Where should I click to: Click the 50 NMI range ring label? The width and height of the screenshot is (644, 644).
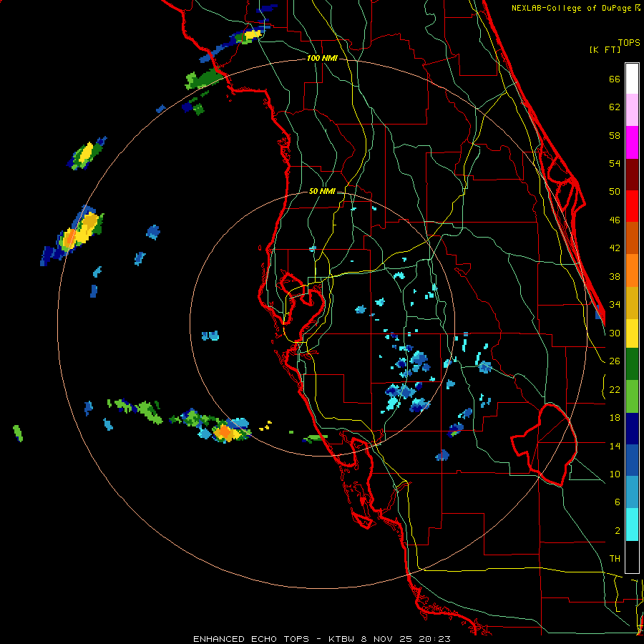point(321,191)
